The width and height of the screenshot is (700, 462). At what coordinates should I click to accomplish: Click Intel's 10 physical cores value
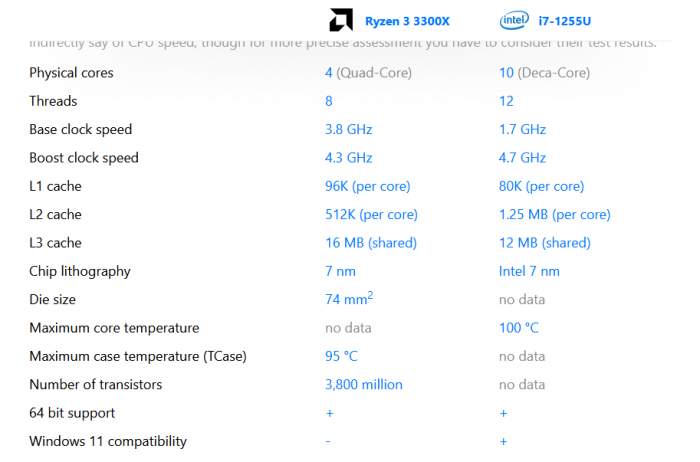tap(506, 73)
